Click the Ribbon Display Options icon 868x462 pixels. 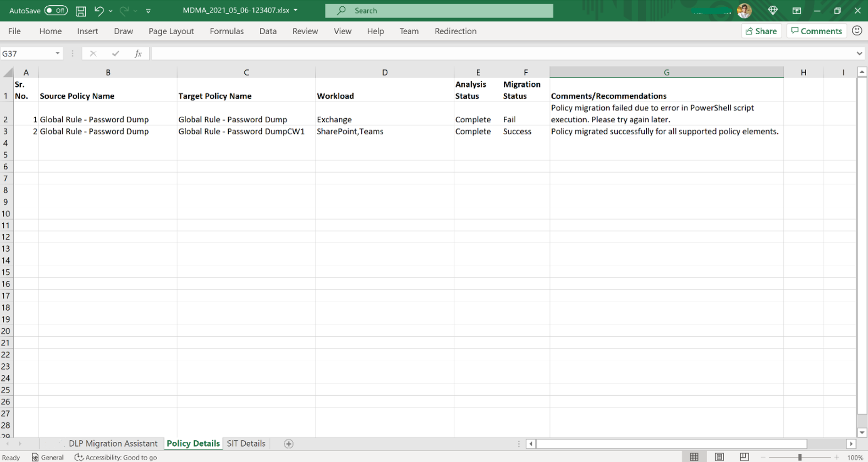[797, 10]
